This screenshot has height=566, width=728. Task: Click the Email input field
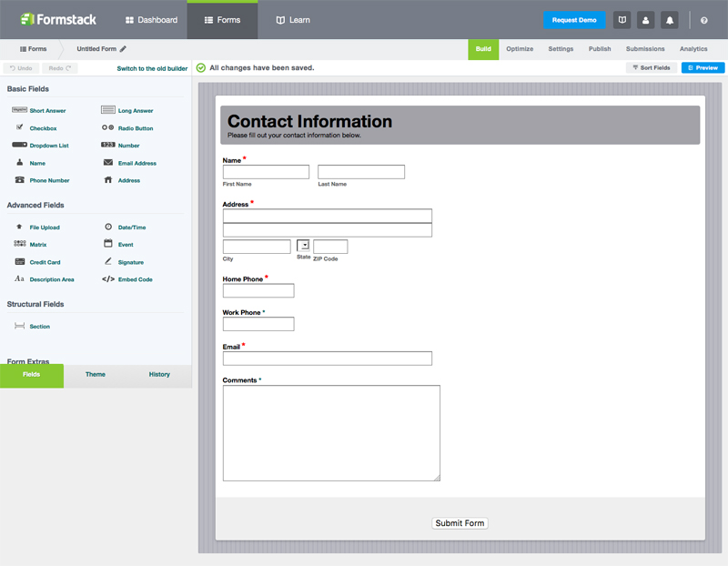(x=328, y=359)
